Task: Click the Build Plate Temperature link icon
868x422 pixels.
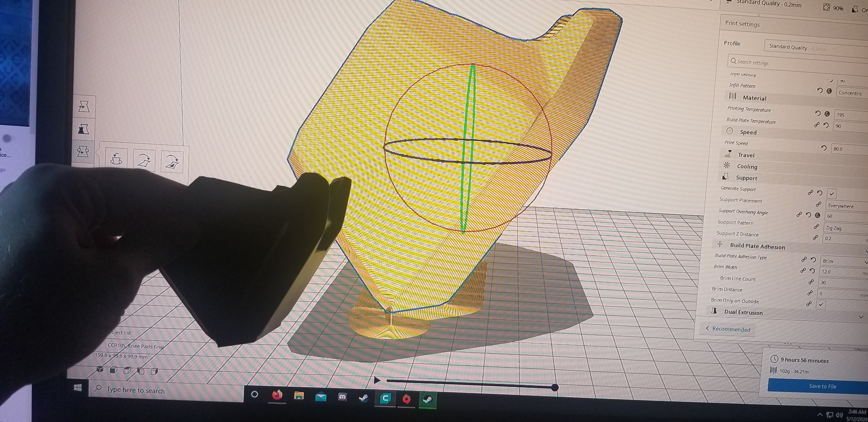Action: [x=817, y=125]
